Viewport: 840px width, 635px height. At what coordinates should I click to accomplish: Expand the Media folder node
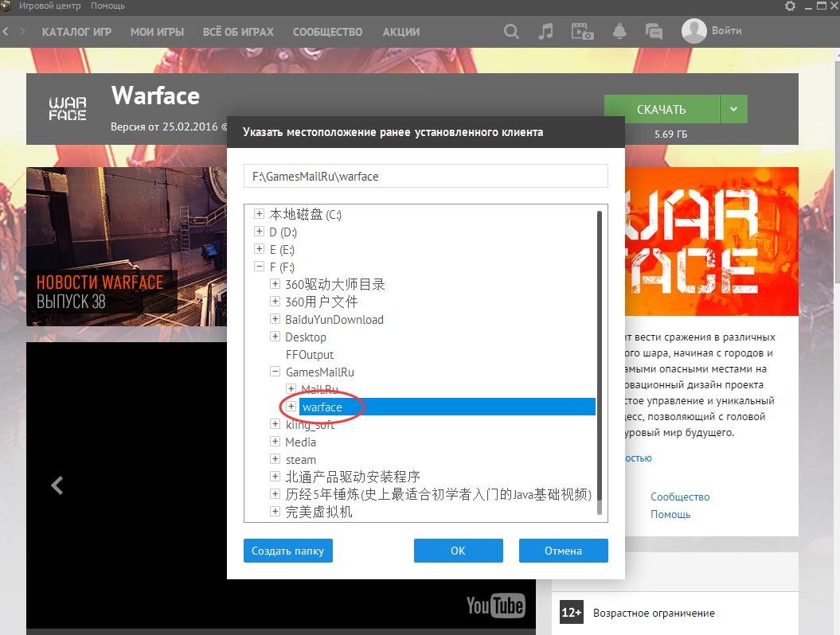point(275,442)
